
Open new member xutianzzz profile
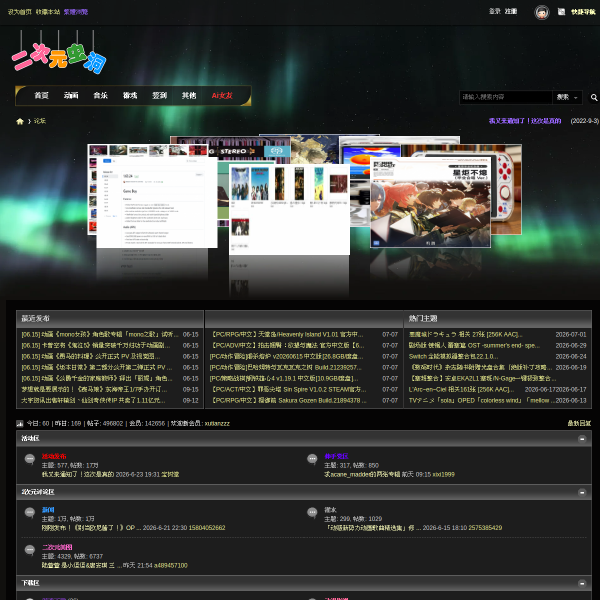(217, 424)
